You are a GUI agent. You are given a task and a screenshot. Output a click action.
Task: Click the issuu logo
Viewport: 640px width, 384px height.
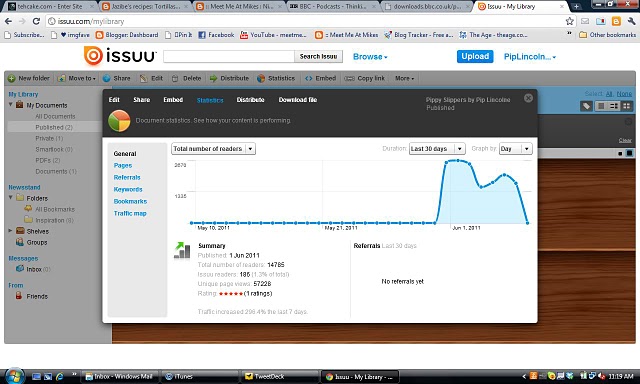[x=120, y=55]
